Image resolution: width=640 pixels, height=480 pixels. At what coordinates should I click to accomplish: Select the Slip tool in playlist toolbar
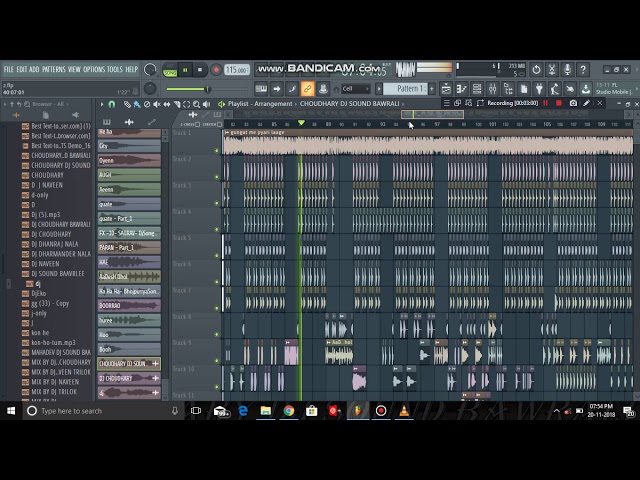click(x=167, y=104)
